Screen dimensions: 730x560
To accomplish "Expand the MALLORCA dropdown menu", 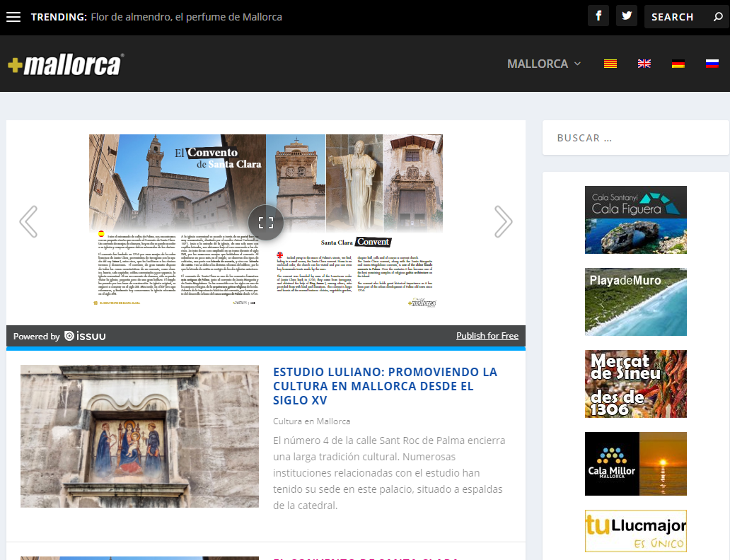I will 544,64.
